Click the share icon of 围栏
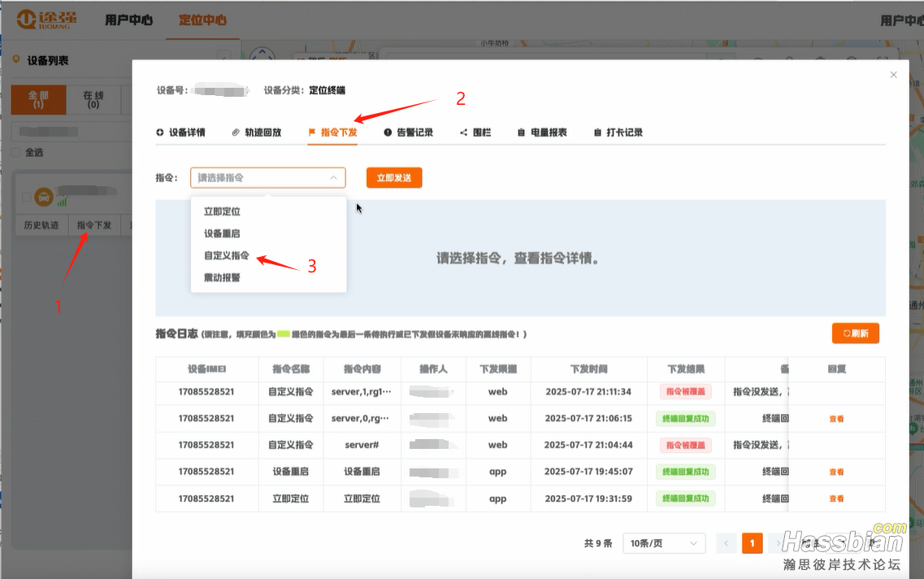 (464, 133)
